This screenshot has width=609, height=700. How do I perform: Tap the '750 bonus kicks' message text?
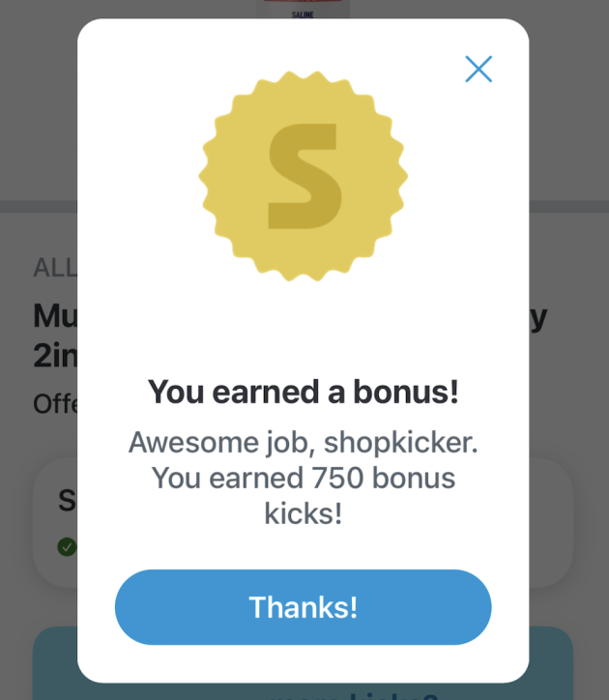304,478
